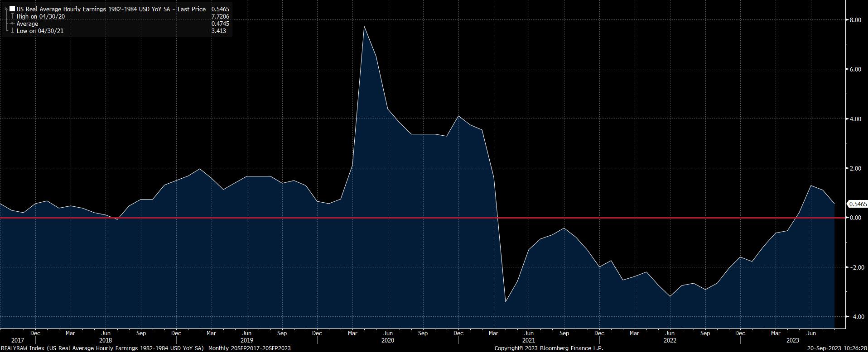Click the April 2021 trough on the chart line
Viewport: 868px width, 352px height.
(505, 302)
